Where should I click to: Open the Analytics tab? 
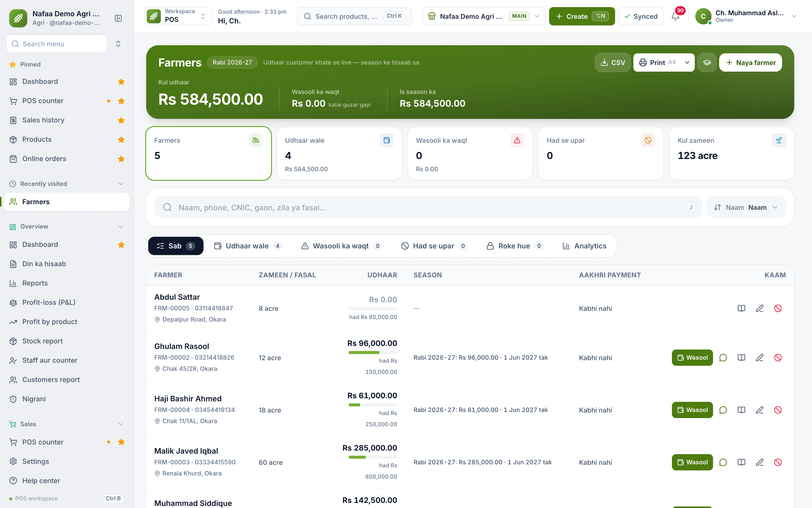[x=584, y=246]
